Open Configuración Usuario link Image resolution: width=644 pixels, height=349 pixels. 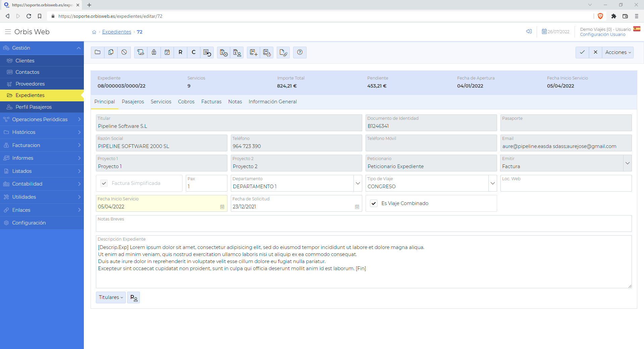click(603, 35)
